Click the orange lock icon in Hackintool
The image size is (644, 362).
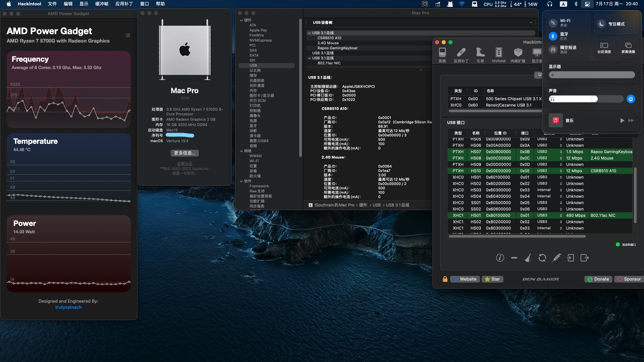coord(445,279)
